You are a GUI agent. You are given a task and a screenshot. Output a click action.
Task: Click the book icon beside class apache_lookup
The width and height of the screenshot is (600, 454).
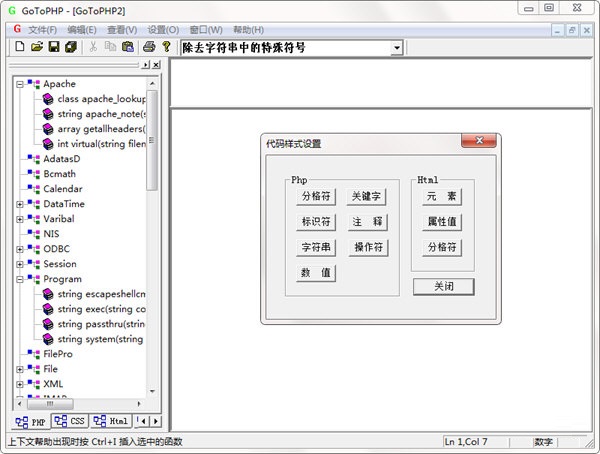pyautogui.click(x=48, y=99)
